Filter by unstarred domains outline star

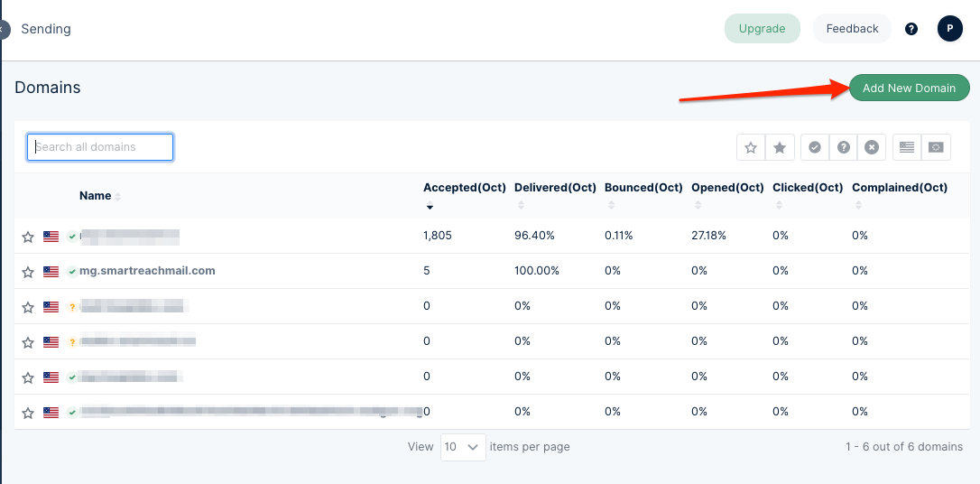[x=752, y=147]
